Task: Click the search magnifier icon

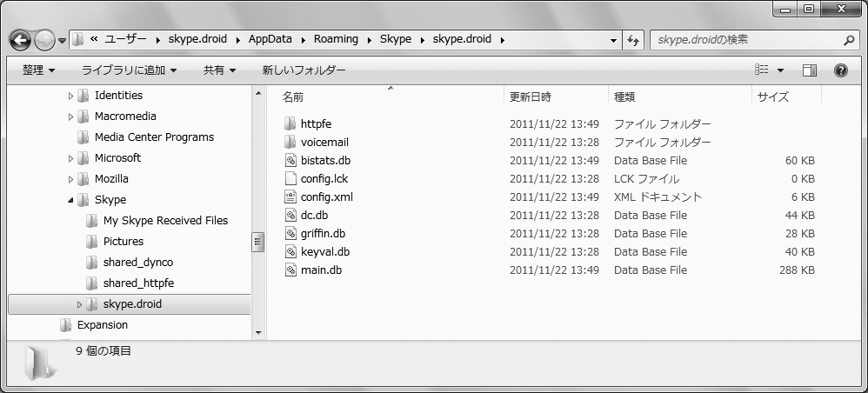Action: [849, 40]
